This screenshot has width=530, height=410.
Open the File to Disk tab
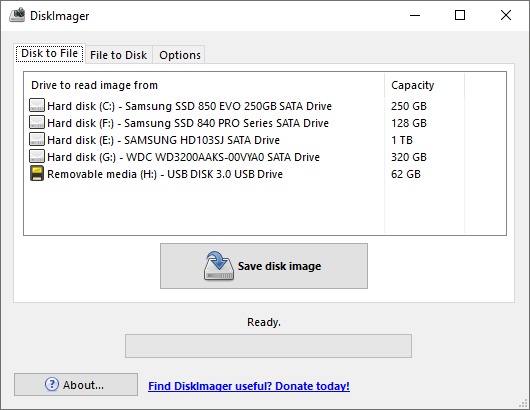click(119, 55)
